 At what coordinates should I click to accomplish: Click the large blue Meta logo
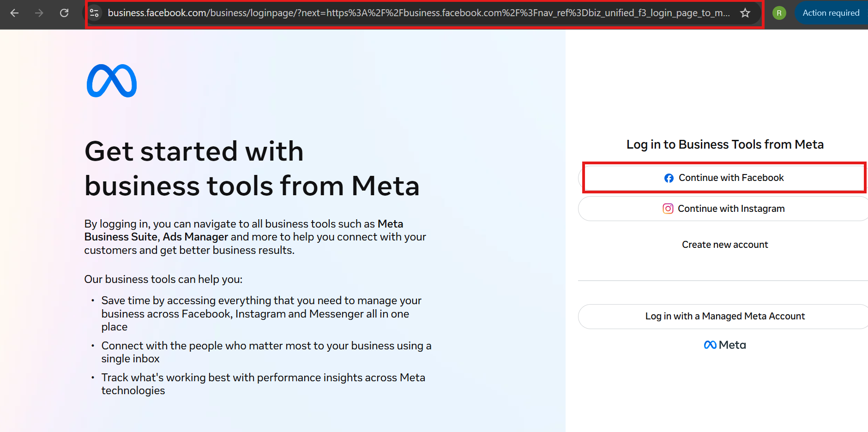coord(112,81)
